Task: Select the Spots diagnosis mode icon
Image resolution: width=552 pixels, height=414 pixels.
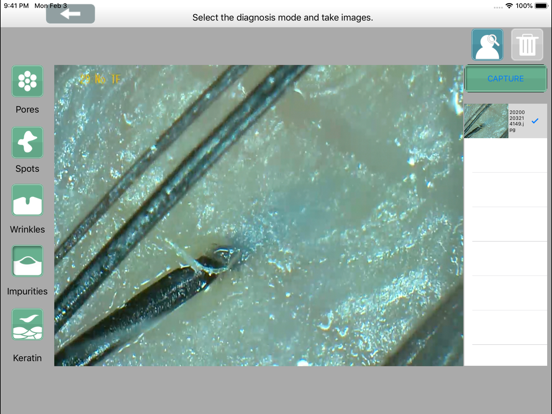Action: (27, 142)
